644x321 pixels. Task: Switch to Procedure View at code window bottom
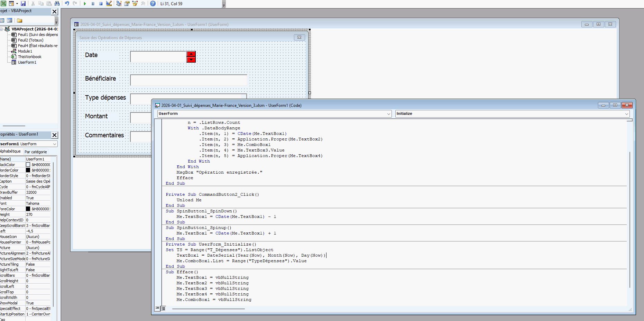click(158, 308)
